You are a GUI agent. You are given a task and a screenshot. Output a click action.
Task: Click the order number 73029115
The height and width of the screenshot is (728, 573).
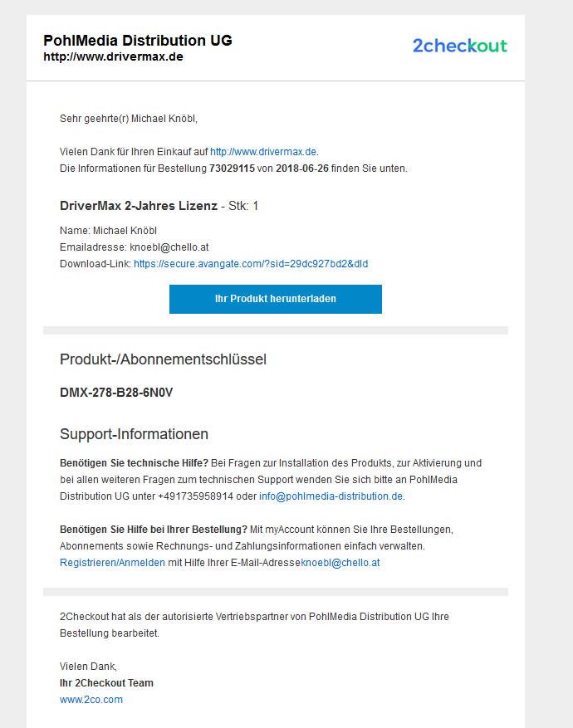(x=233, y=169)
